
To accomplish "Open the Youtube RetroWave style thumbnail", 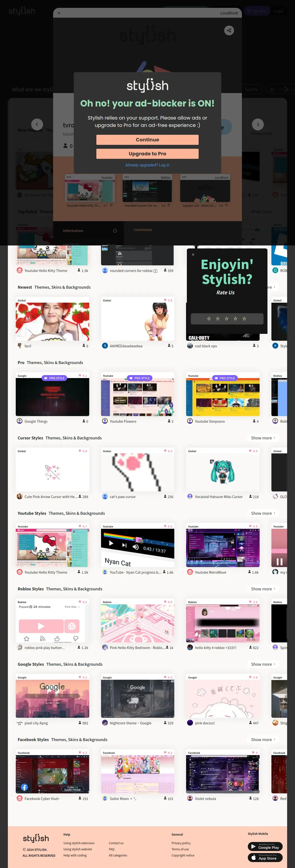I will pos(223,548).
